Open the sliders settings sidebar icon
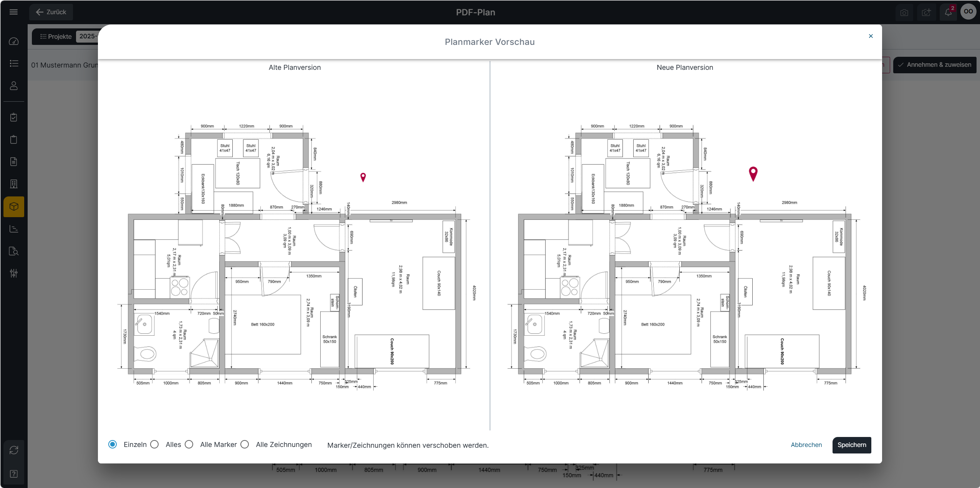 tap(14, 273)
